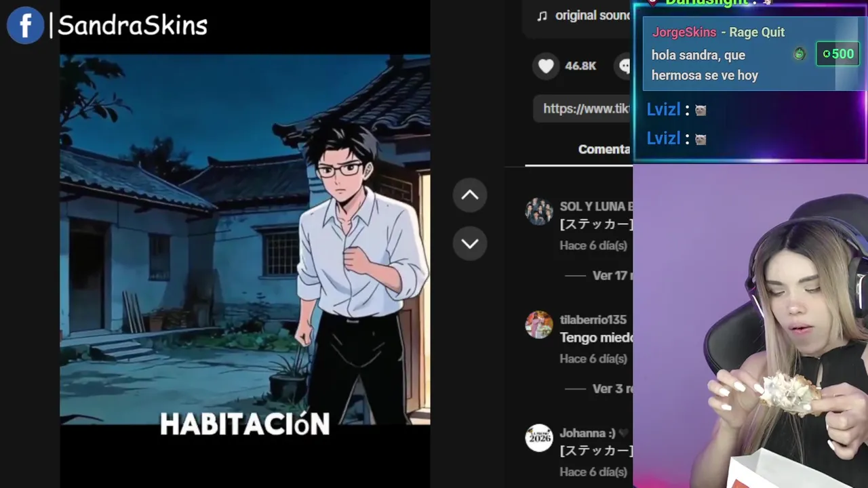Viewport: 868px width, 488px height.
Task: Expand 'Ver 17' replies under SOL Y LUNA
Action: (612, 275)
